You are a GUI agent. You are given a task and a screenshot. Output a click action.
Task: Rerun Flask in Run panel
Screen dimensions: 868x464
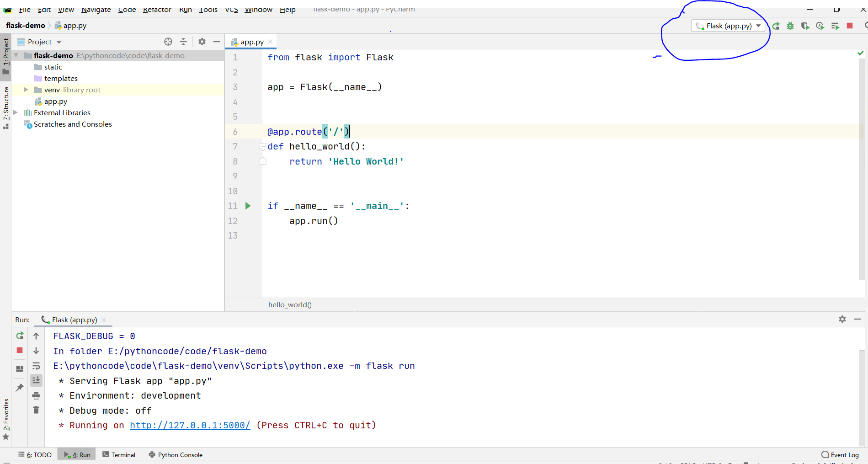[x=20, y=336]
